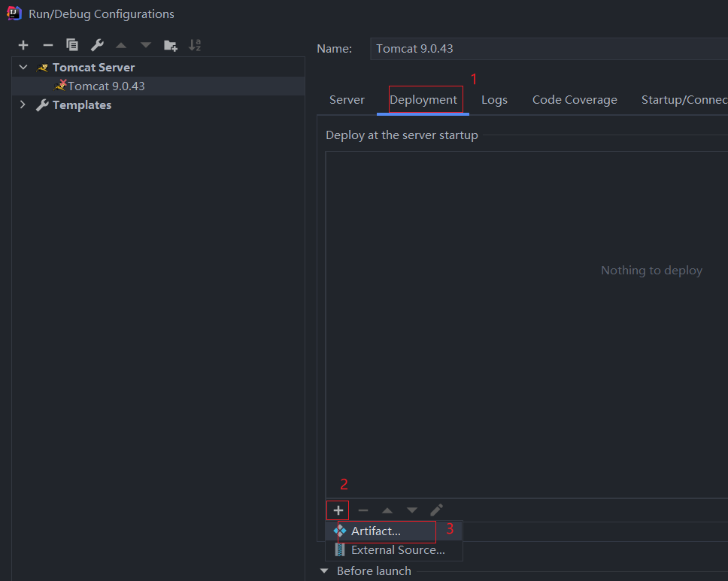Choose External Source... from popup menu
Screen dimensions: 728x581
click(x=394, y=550)
